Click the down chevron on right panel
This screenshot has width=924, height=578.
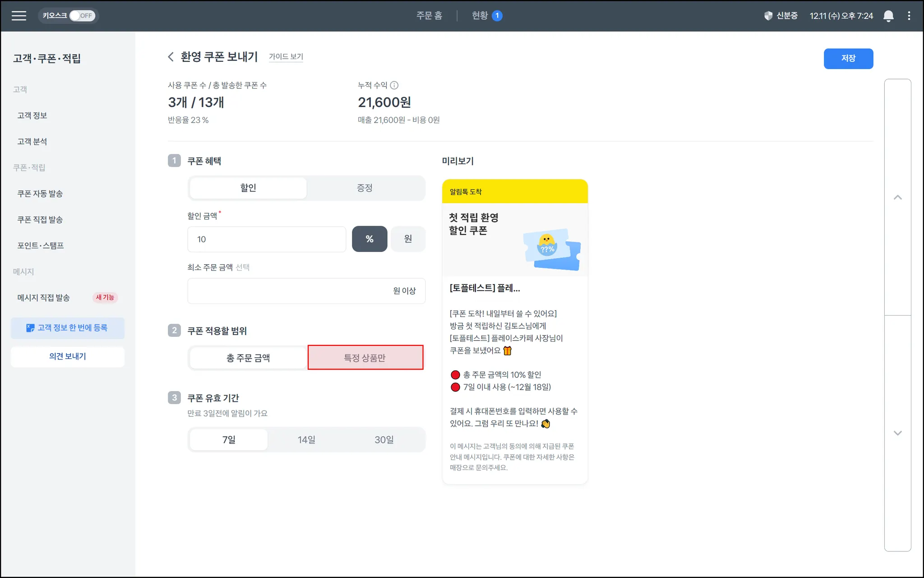coord(897,433)
